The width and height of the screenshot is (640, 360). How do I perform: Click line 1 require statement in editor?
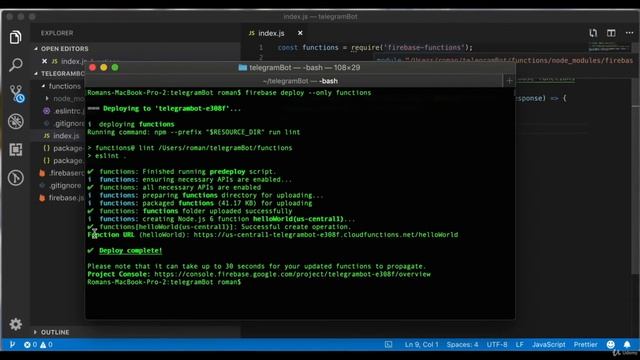tap(375, 48)
